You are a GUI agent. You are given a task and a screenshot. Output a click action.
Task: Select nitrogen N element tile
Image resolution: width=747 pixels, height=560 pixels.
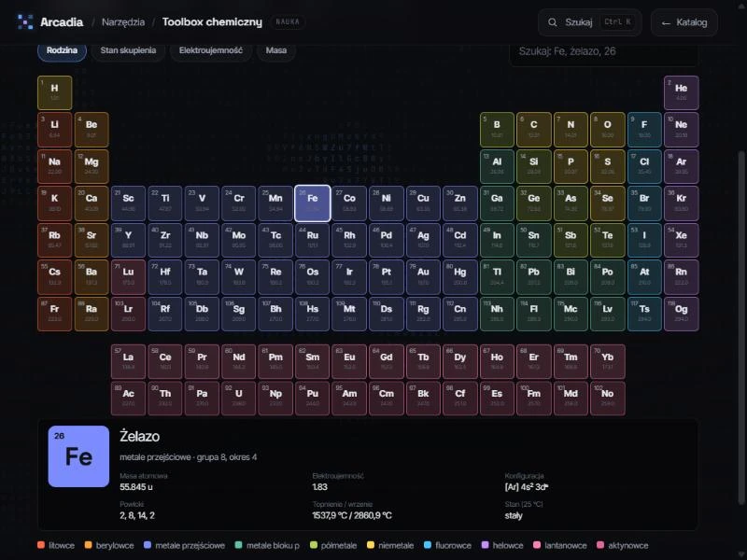coord(571,130)
